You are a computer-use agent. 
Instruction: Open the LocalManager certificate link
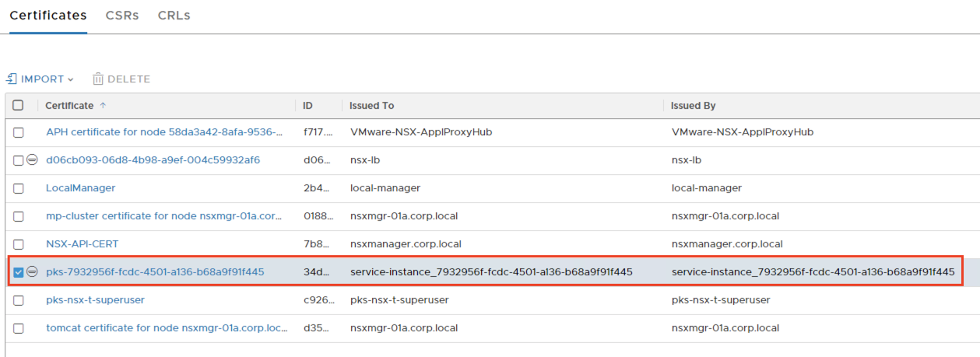81,187
